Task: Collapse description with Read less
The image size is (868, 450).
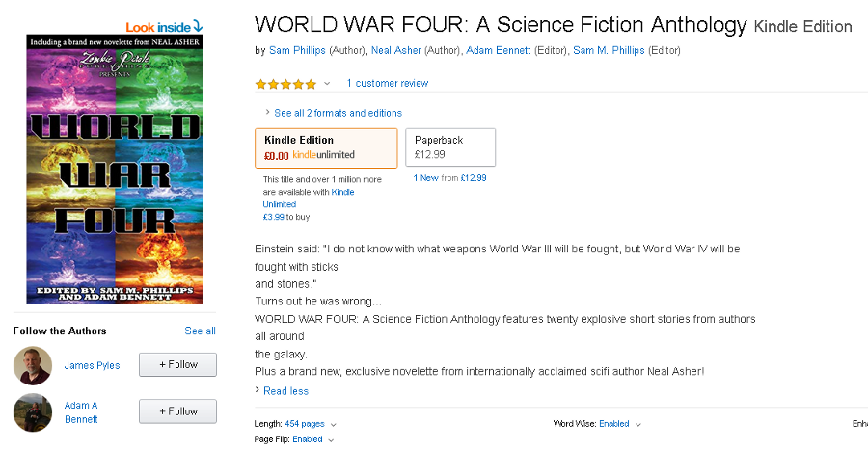Action: click(x=285, y=391)
